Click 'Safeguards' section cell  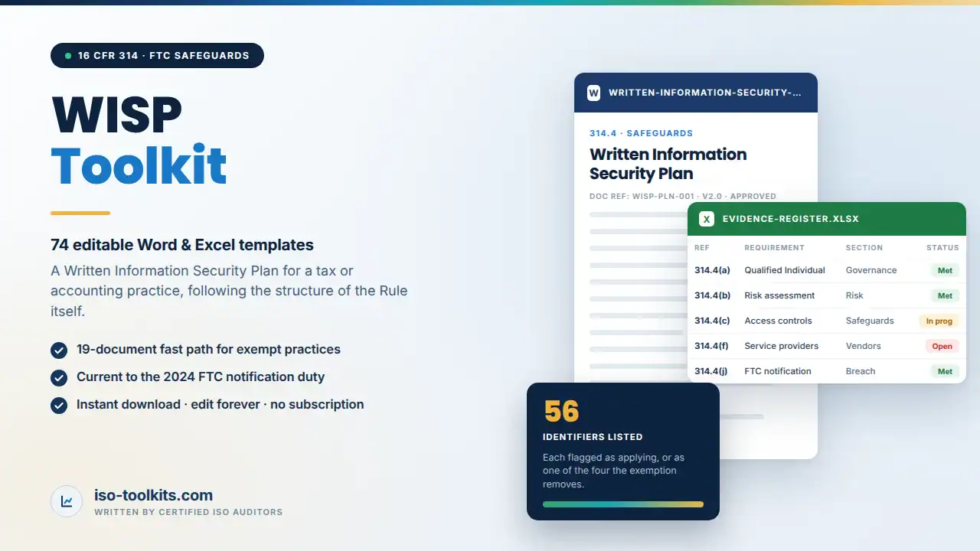[870, 321]
